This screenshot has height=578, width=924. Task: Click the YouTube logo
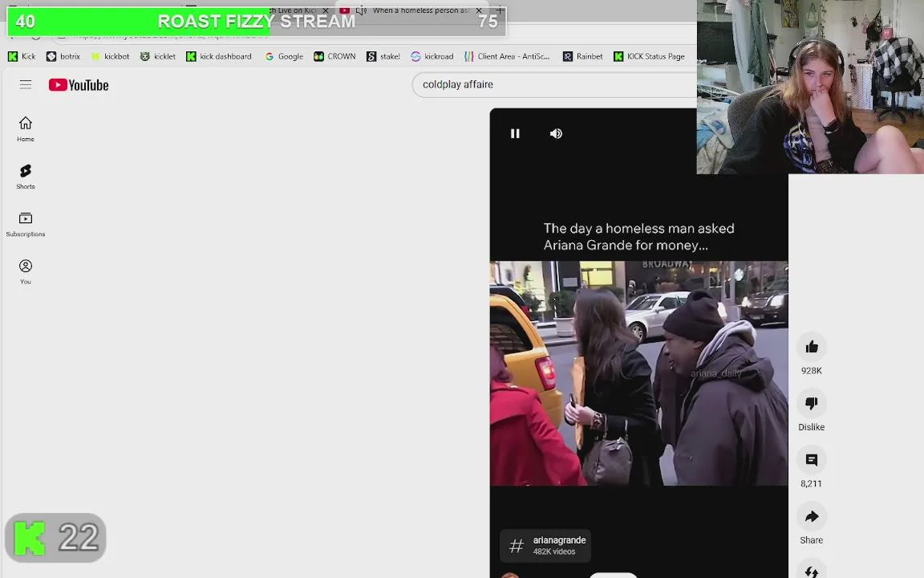click(x=79, y=85)
